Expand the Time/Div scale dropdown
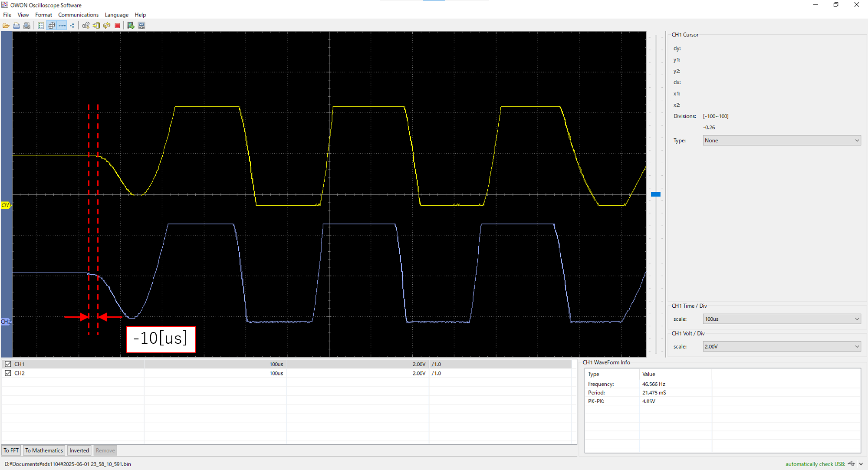 click(781, 319)
